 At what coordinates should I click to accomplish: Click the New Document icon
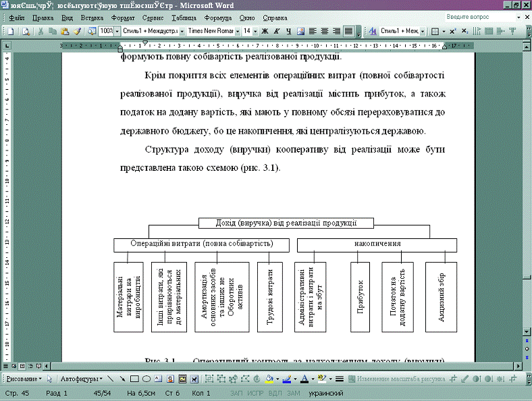(14, 31)
